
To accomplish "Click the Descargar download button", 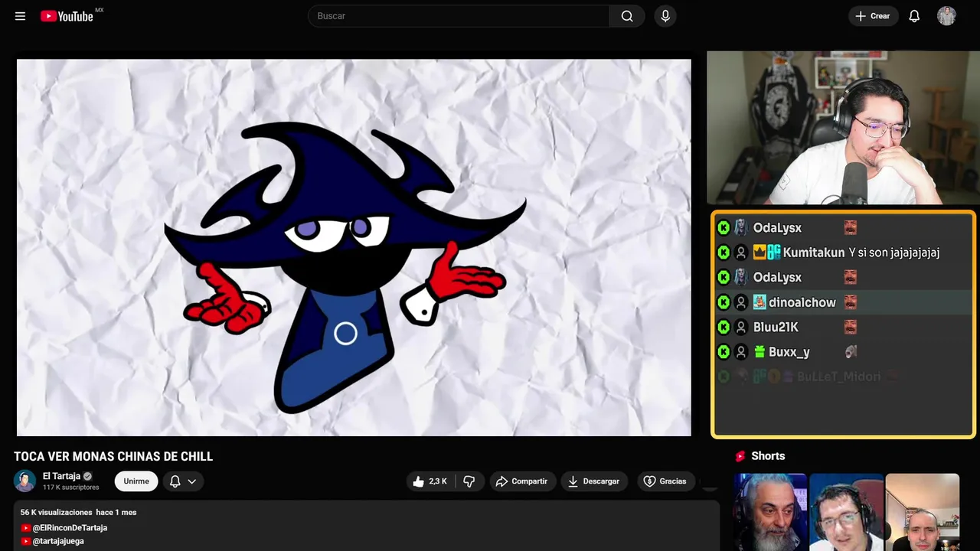I will tap(594, 481).
